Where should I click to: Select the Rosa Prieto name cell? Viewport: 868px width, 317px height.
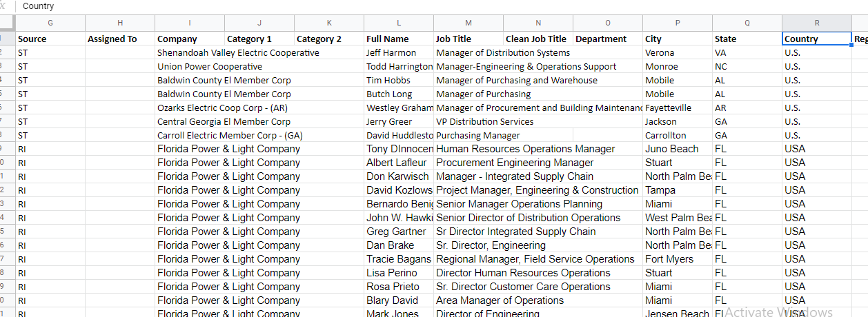399,287
